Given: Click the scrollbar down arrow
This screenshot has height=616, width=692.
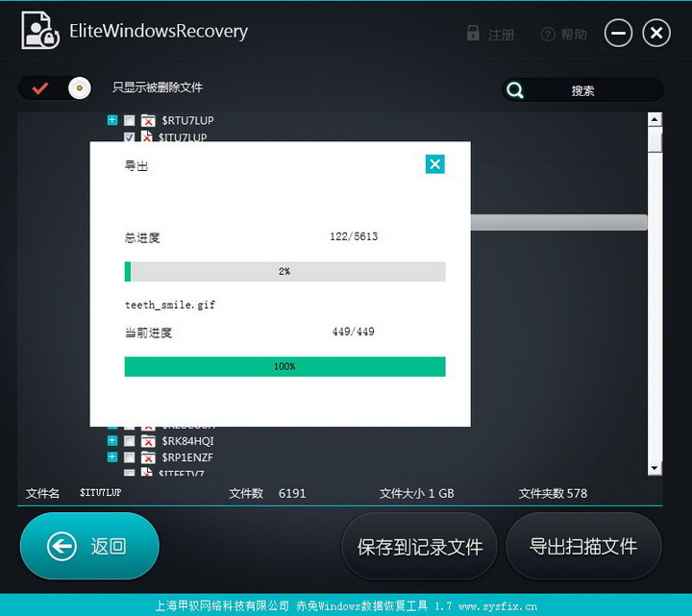Looking at the screenshot, I should [x=655, y=468].
